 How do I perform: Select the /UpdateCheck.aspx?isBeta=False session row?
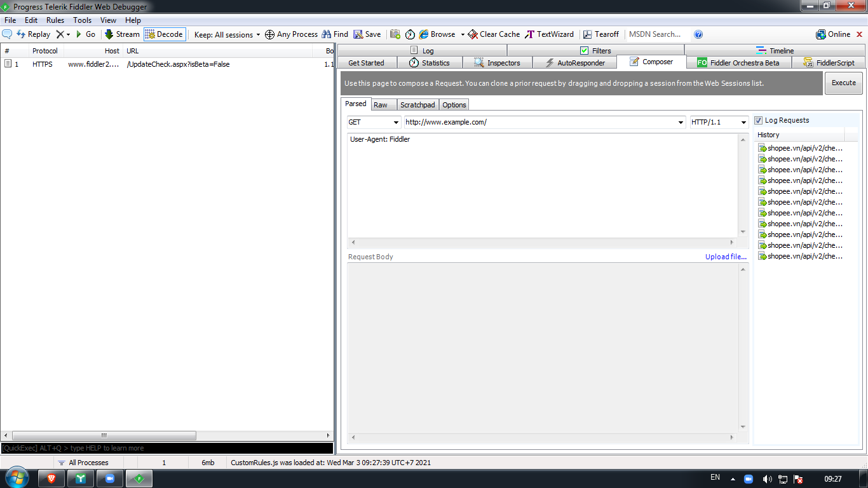pyautogui.click(x=166, y=64)
